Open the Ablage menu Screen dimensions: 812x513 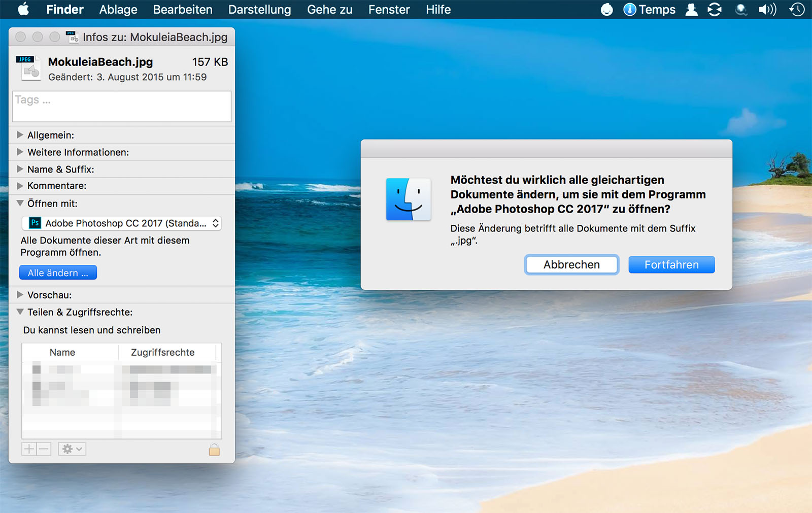coord(118,10)
